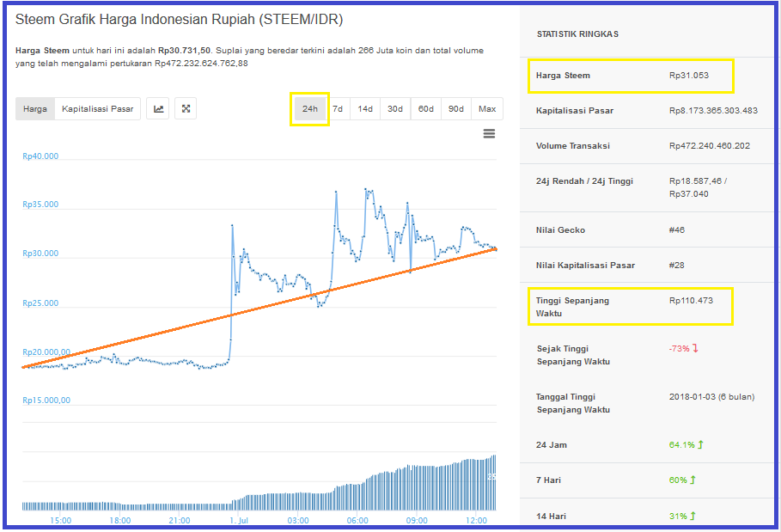Click the 06:00 time axis label
The image size is (781, 532).
357,521
